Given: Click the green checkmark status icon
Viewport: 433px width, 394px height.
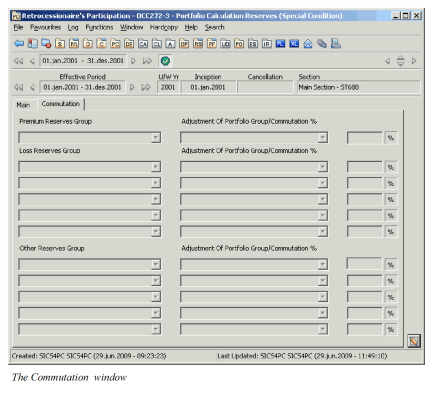Looking at the screenshot, I should (165, 61).
